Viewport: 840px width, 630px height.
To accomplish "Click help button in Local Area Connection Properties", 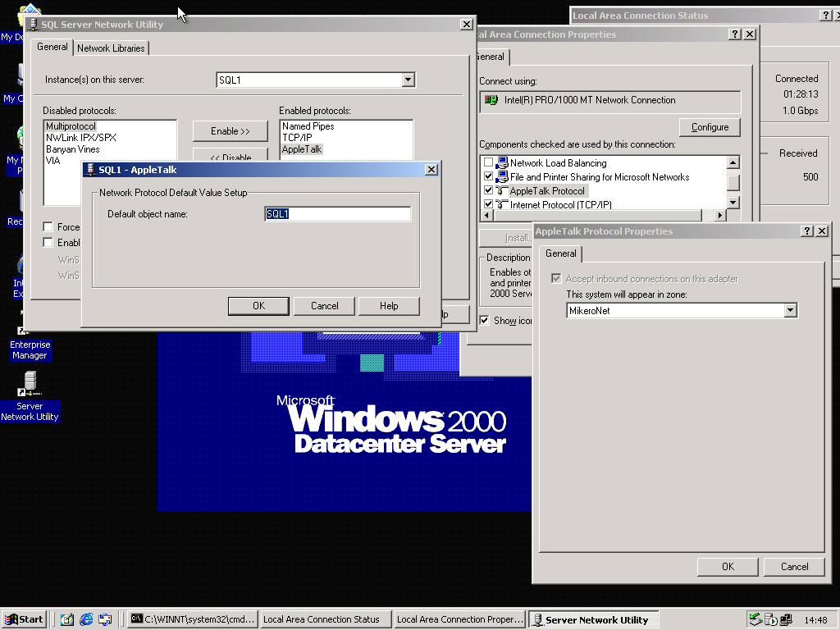I will coord(735,34).
